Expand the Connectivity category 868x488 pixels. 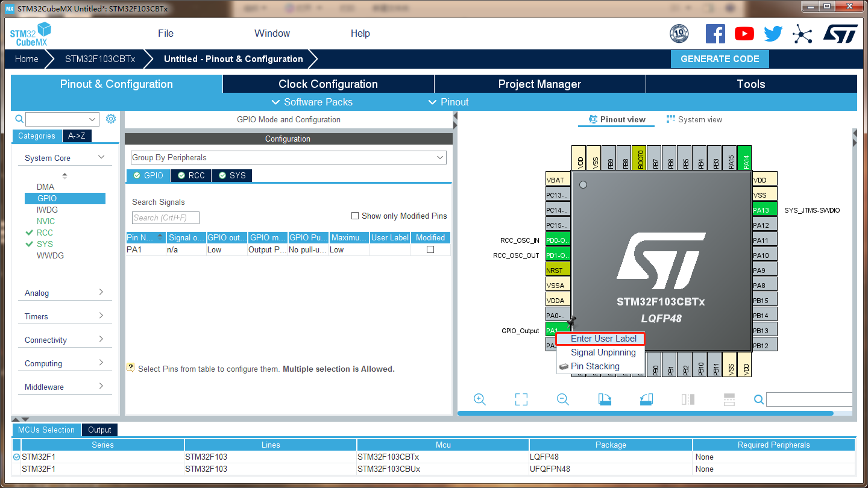(101, 339)
